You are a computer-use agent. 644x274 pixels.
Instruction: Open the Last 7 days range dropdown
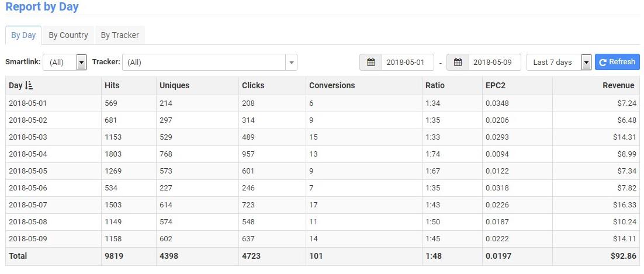[586, 63]
